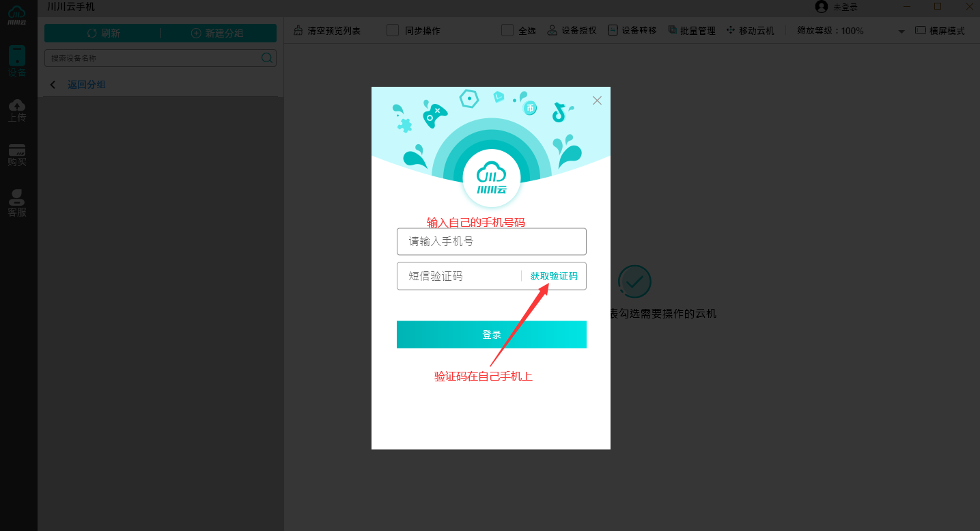Collapse back with the 返回分组 chevron

(53, 84)
